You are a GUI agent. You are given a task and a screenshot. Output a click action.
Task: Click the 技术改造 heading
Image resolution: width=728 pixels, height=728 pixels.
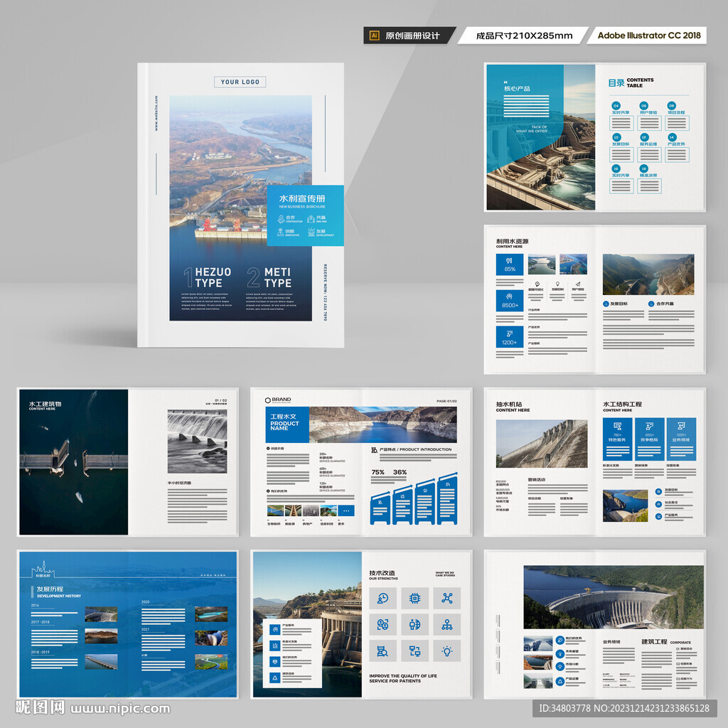tap(382, 573)
